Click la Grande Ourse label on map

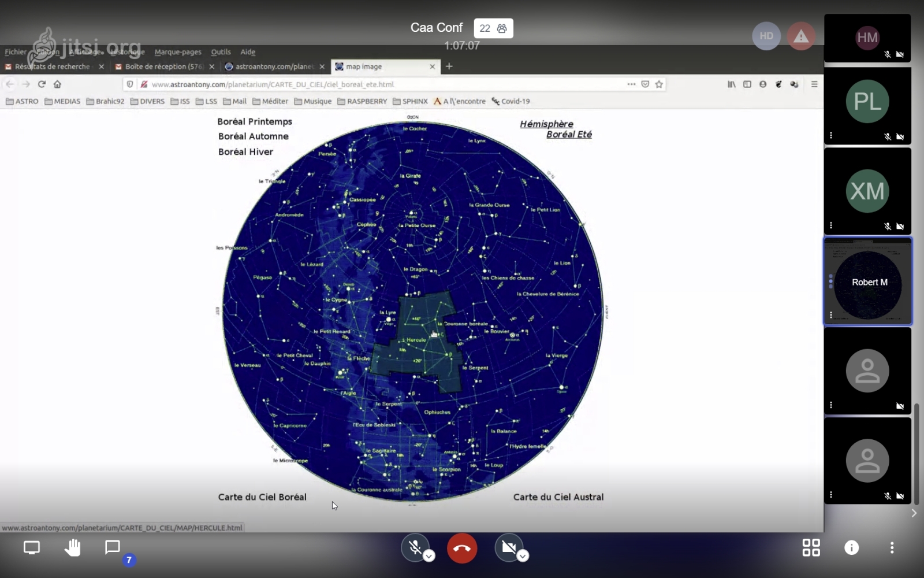coord(489,205)
